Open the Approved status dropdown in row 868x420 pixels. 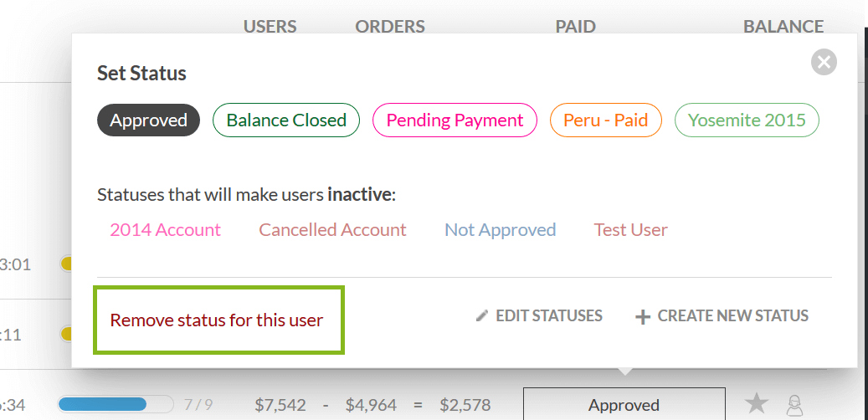(624, 405)
